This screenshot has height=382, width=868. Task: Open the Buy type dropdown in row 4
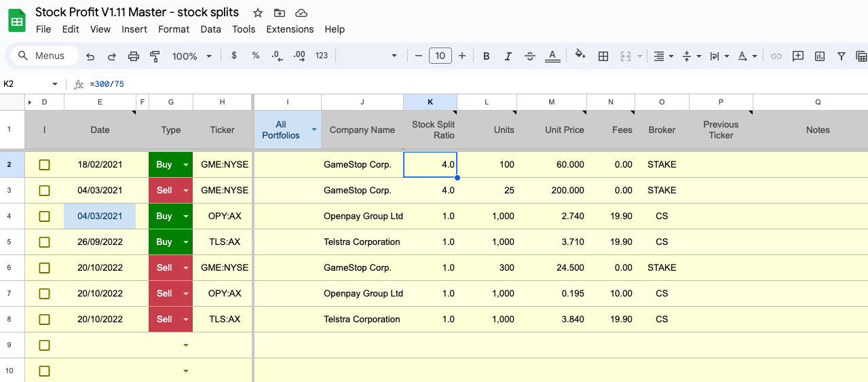coord(185,216)
